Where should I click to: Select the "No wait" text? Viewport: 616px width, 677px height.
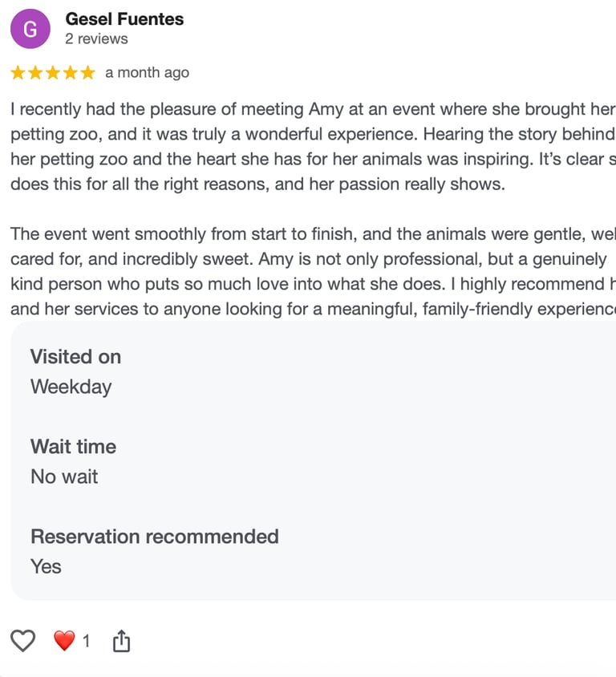tap(64, 476)
